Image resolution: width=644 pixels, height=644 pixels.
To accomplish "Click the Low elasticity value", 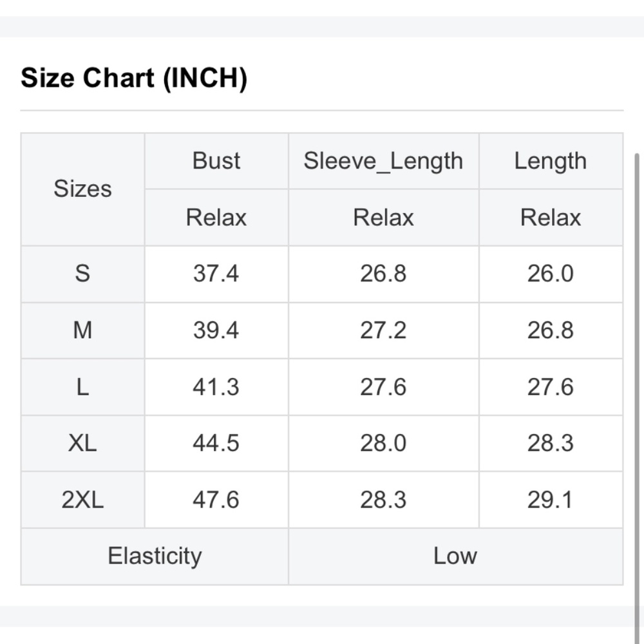I will pos(456,556).
